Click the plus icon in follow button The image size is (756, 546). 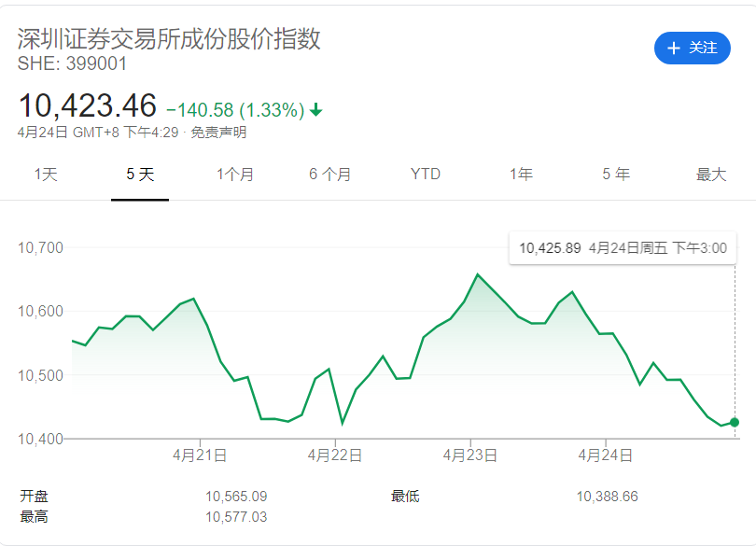674,48
